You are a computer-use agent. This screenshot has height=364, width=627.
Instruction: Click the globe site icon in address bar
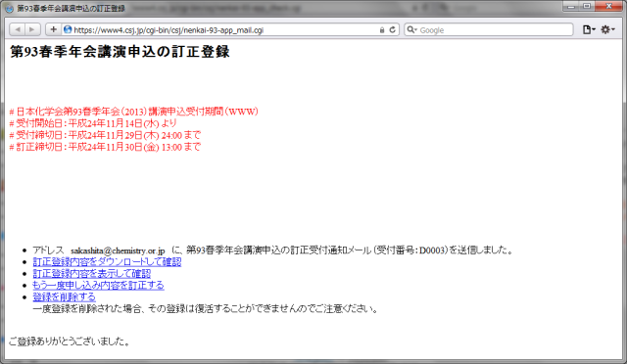click(68, 29)
